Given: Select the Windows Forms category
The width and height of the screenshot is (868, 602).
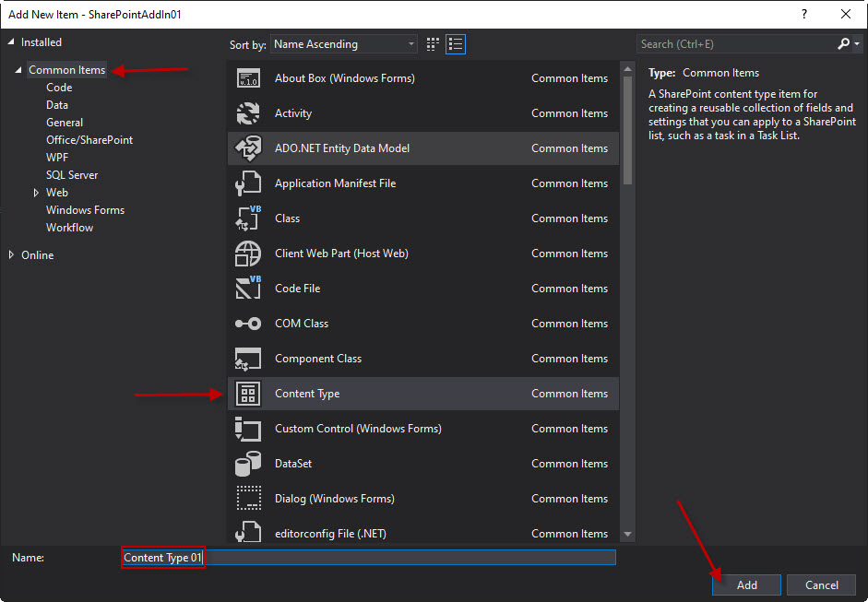Looking at the screenshot, I should pos(85,210).
